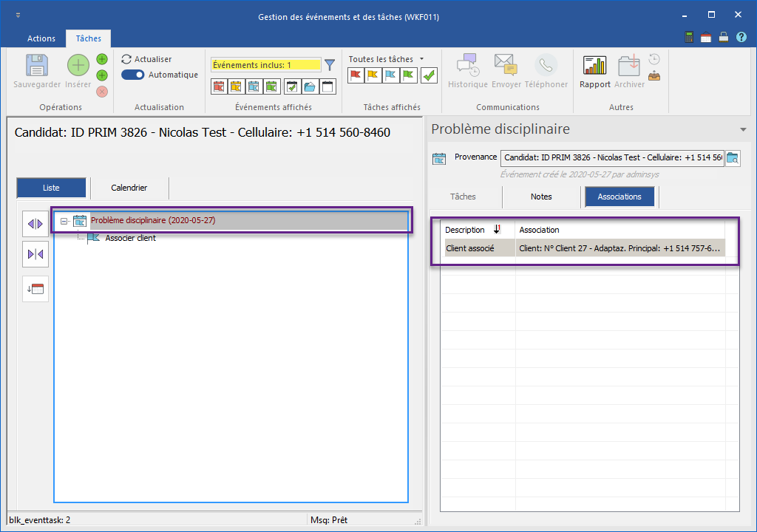Click Actualiser to refresh events
This screenshot has width=757, height=532.
click(x=146, y=59)
